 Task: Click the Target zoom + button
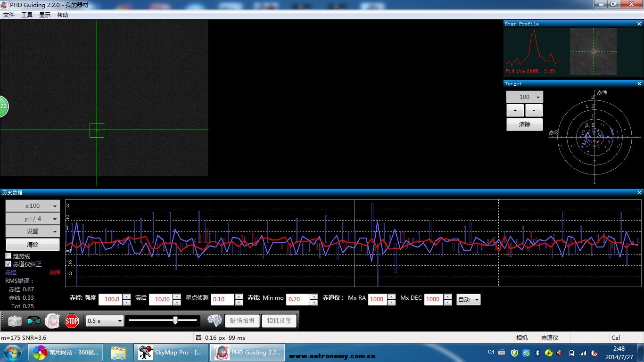point(515,110)
